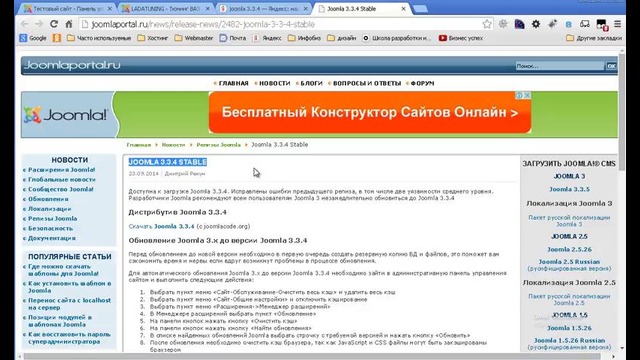Open the ВОПРОСЫ И ОТВЕТЫ menu item
The width and height of the screenshot is (640, 360).
[367, 83]
